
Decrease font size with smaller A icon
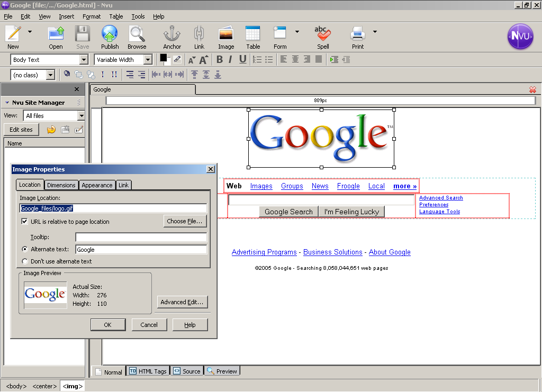(192, 60)
